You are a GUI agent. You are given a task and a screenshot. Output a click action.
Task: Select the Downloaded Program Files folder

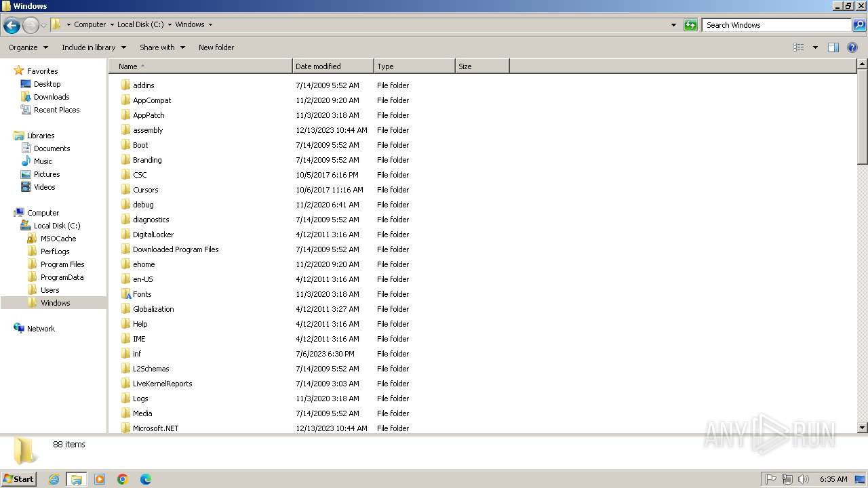(x=176, y=249)
